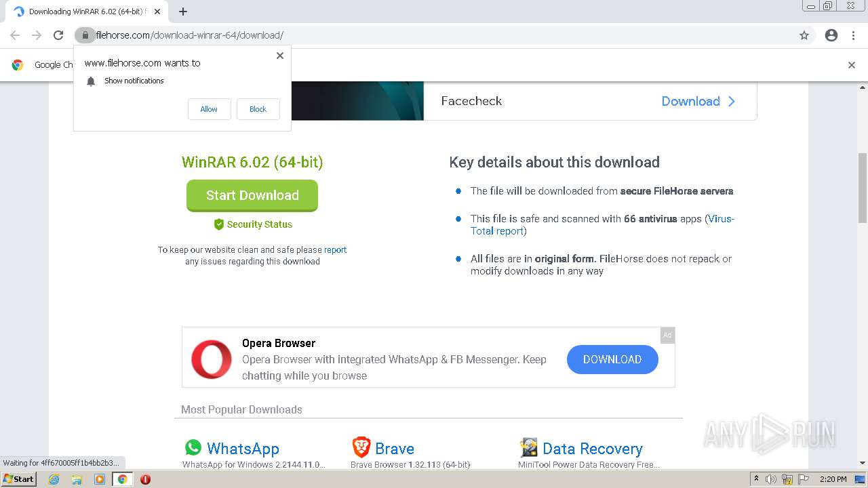The height and width of the screenshot is (488, 868).
Task: Click the green Security Status shield
Action: 218,224
